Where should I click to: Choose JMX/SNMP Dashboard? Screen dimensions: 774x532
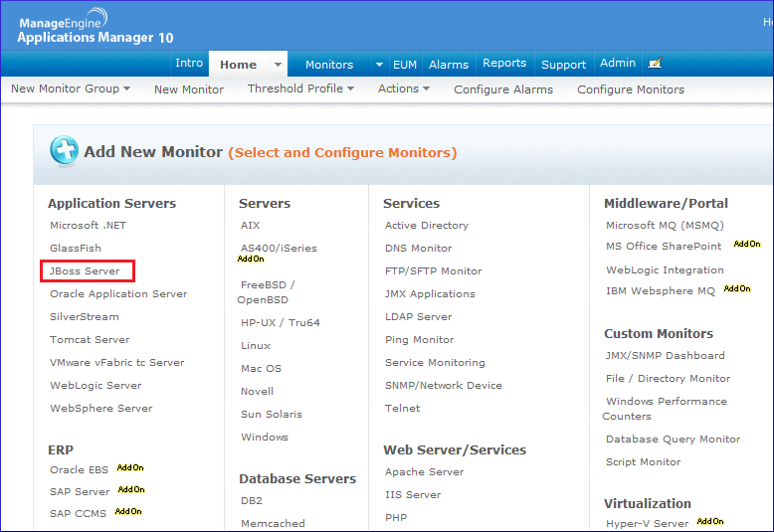click(x=666, y=356)
